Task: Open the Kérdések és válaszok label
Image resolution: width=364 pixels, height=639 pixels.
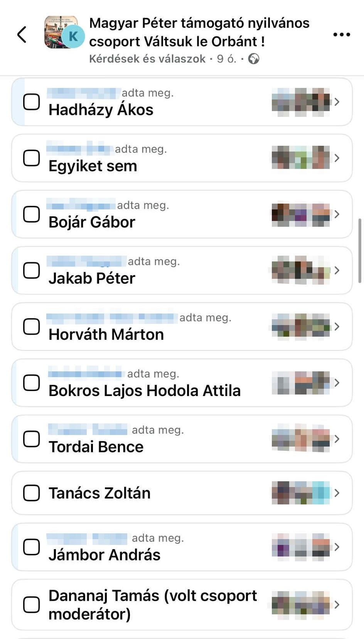Action: (147, 59)
